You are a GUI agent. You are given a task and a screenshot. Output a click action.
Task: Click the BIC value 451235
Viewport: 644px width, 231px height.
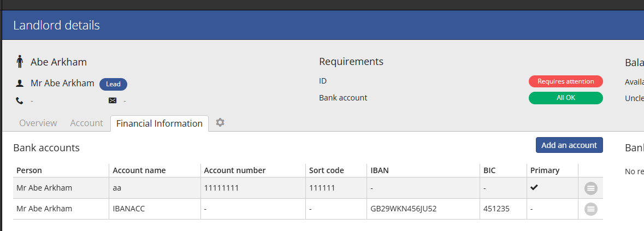coord(496,209)
